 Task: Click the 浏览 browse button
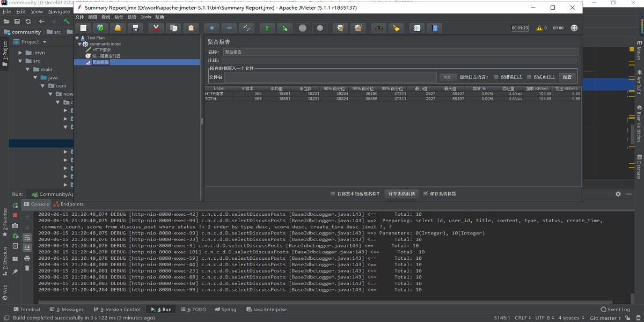[448, 77]
